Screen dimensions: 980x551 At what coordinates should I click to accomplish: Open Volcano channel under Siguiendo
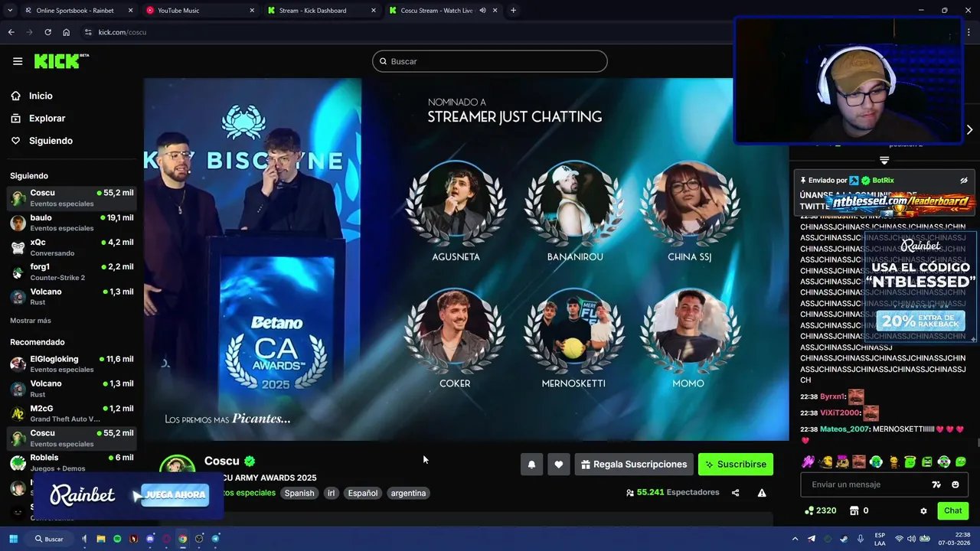tap(72, 296)
